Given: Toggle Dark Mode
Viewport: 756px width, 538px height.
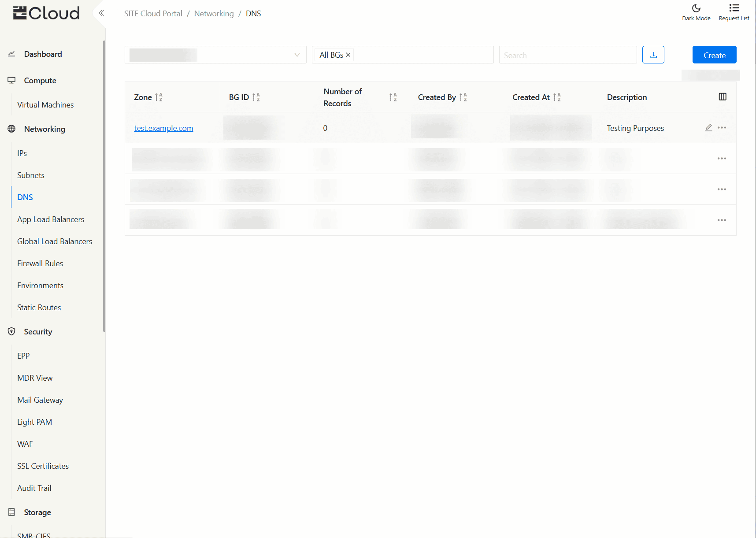Looking at the screenshot, I should [x=696, y=12].
